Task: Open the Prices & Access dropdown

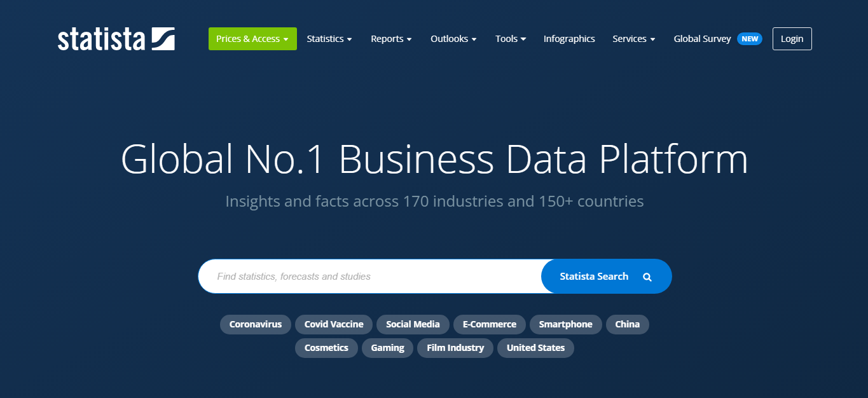Action: pos(252,39)
